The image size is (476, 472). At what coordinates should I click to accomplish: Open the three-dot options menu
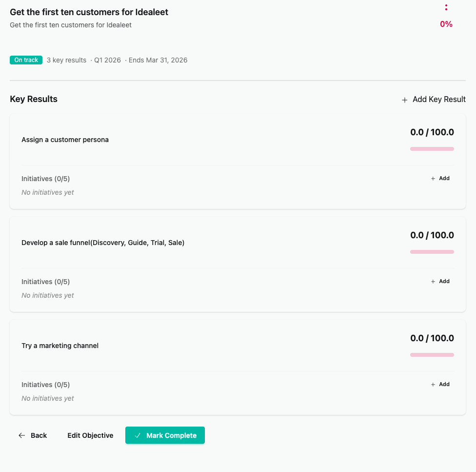pyautogui.click(x=446, y=7)
